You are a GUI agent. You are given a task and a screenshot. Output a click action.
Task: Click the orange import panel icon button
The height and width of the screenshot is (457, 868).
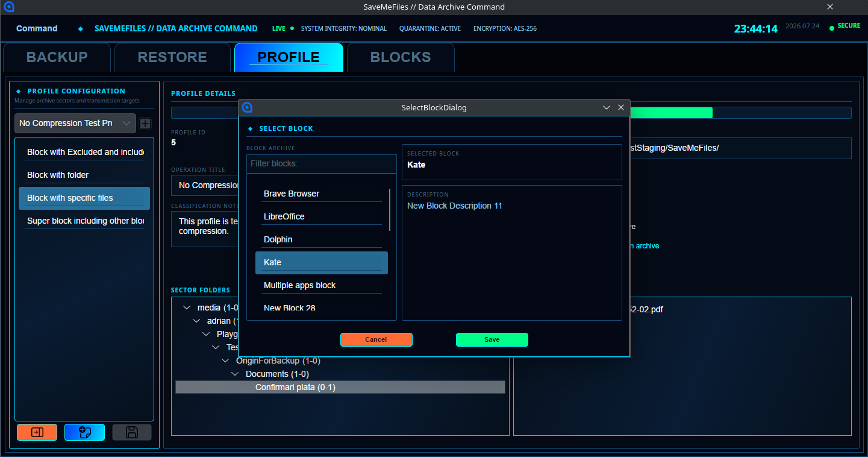point(37,432)
